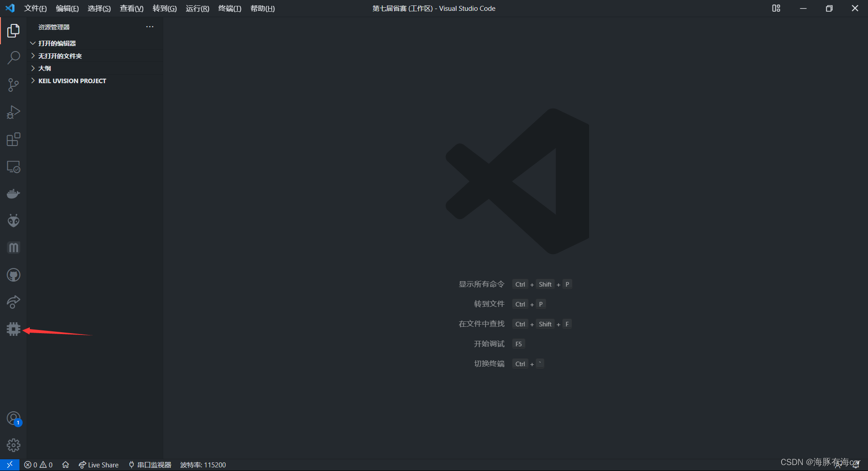Click the chip icon indicated by red arrow
Image resolution: width=868 pixels, height=471 pixels.
pyautogui.click(x=13, y=329)
